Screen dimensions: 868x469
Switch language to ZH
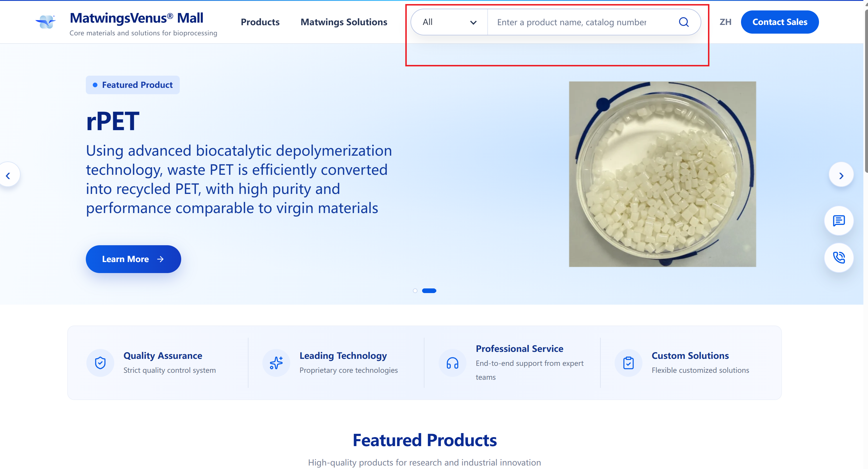pyautogui.click(x=725, y=22)
